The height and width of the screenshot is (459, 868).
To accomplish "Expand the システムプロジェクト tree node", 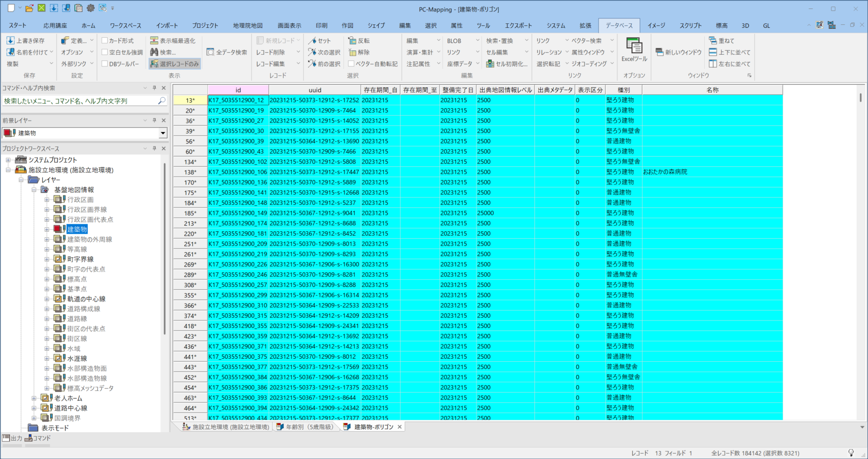I will pos(8,160).
